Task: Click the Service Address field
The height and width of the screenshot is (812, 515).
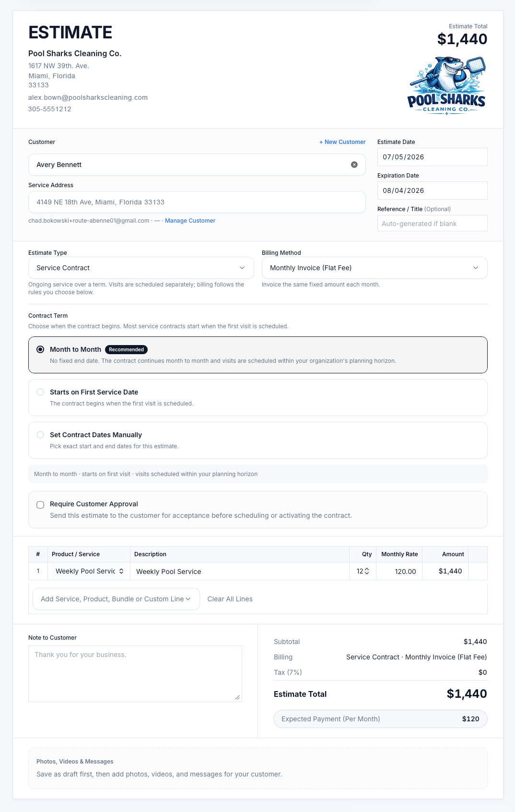Action: pos(197,202)
